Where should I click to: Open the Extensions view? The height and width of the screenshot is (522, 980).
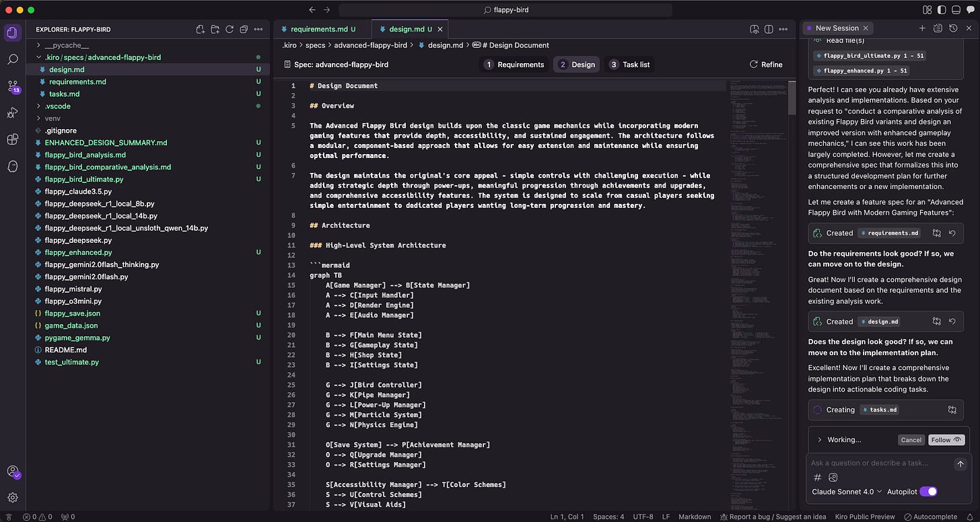click(x=12, y=139)
